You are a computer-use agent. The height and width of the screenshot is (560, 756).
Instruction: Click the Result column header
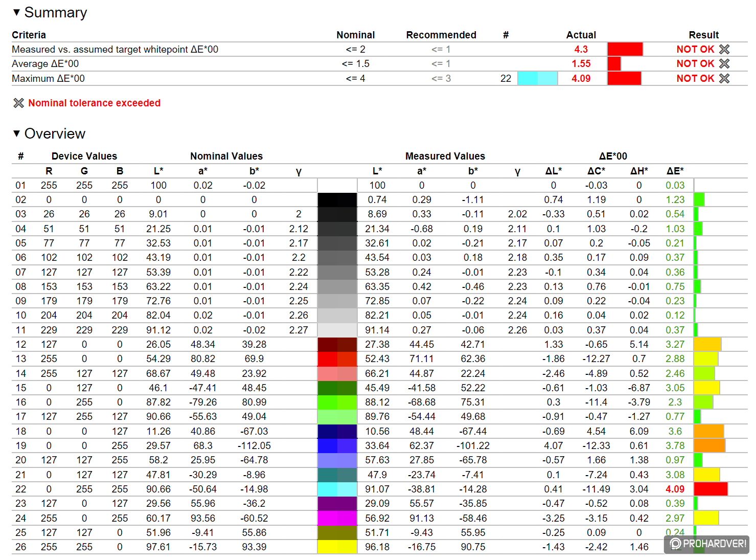click(704, 35)
